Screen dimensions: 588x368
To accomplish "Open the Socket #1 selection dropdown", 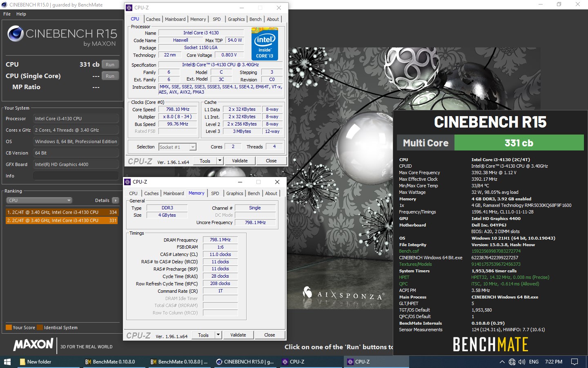I will click(x=177, y=147).
